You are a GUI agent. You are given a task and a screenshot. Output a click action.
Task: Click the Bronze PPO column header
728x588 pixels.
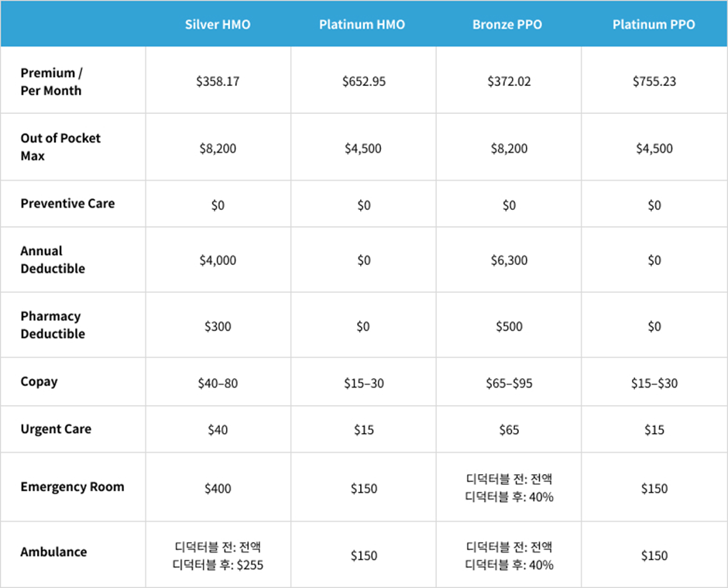tap(508, 24)
